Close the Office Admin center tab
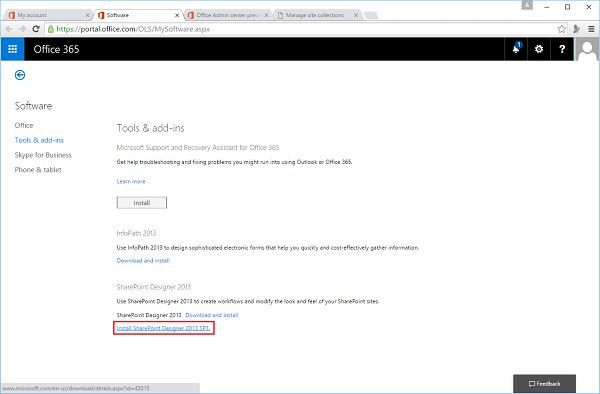600x394 pixels. coord(266,15)
